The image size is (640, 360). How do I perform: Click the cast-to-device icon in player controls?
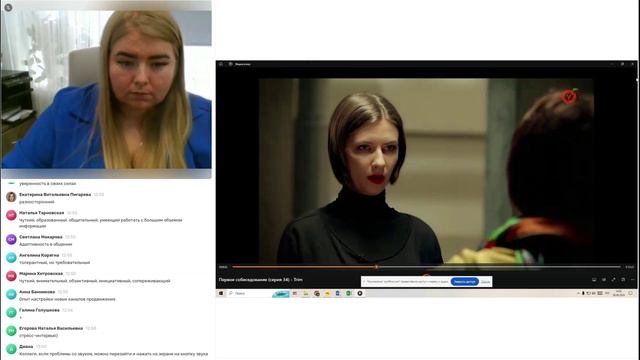[594, 280]
